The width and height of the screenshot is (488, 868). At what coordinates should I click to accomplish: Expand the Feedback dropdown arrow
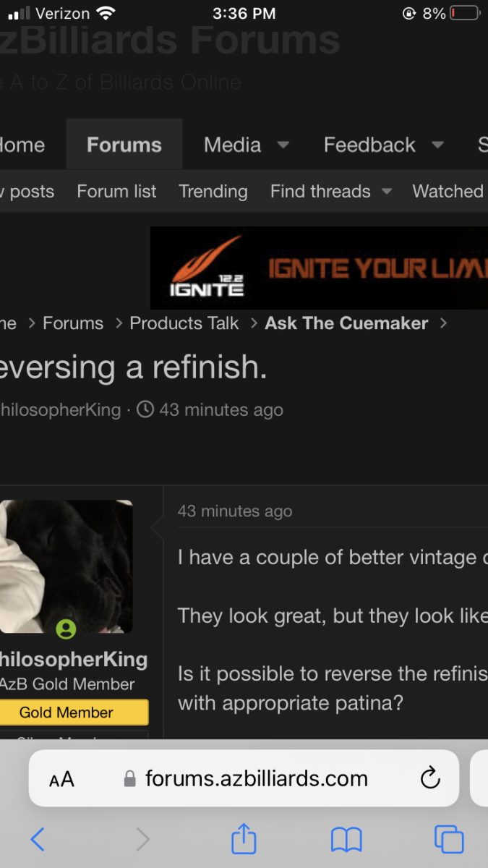click(437, 145)
